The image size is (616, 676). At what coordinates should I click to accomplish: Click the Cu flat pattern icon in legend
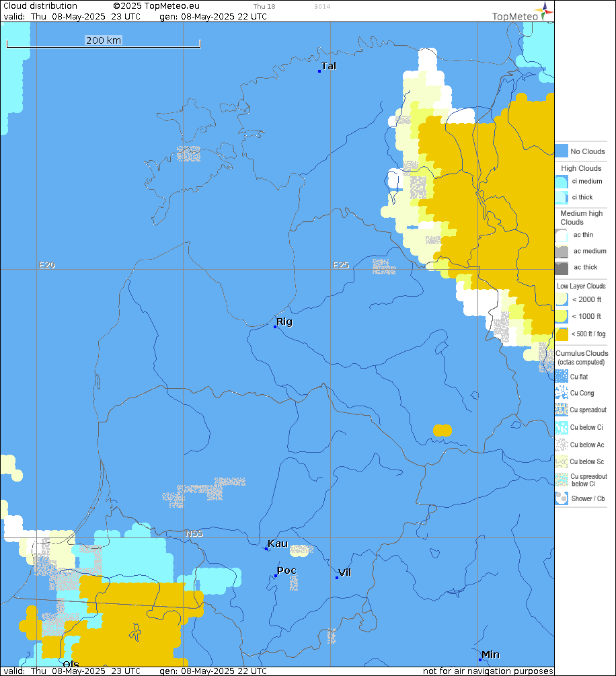(562, 377)
